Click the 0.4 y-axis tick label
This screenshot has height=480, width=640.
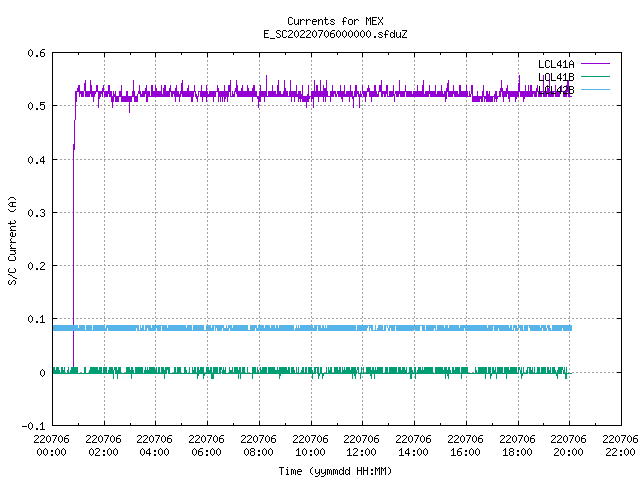[36, 160]
